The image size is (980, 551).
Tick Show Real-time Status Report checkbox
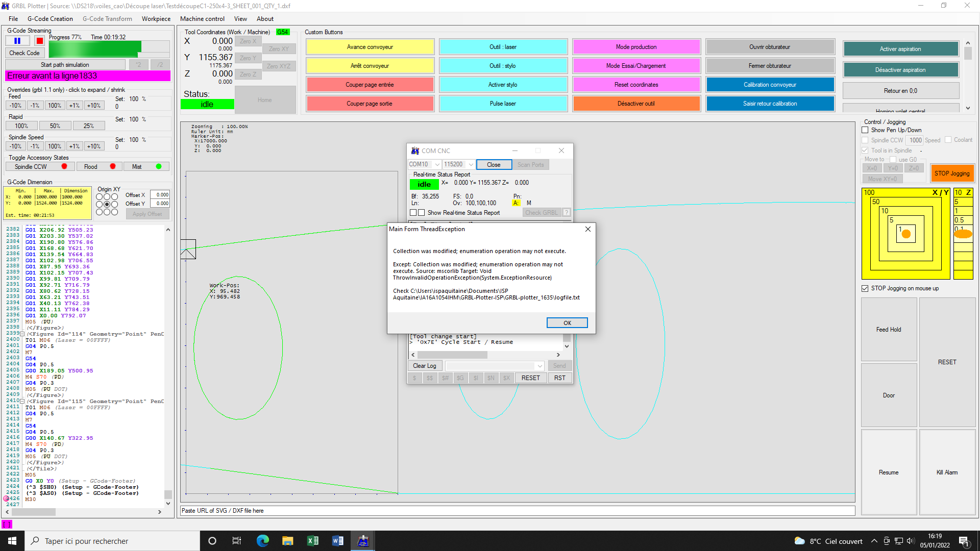click(x=421, y=213)
